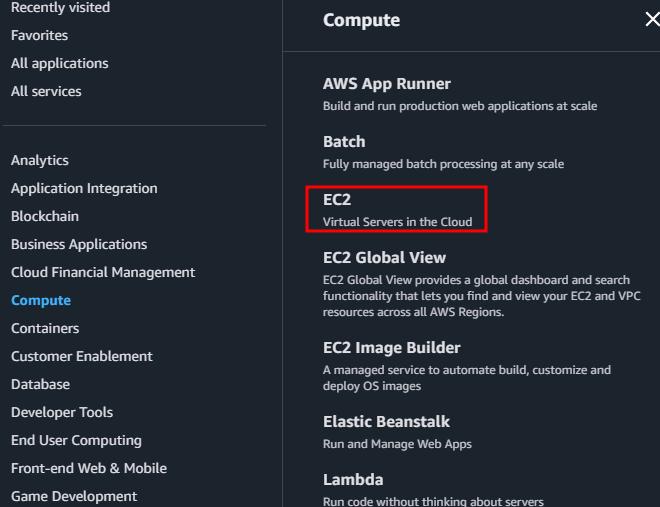Close the services menu panel

(x=652, y=20)
